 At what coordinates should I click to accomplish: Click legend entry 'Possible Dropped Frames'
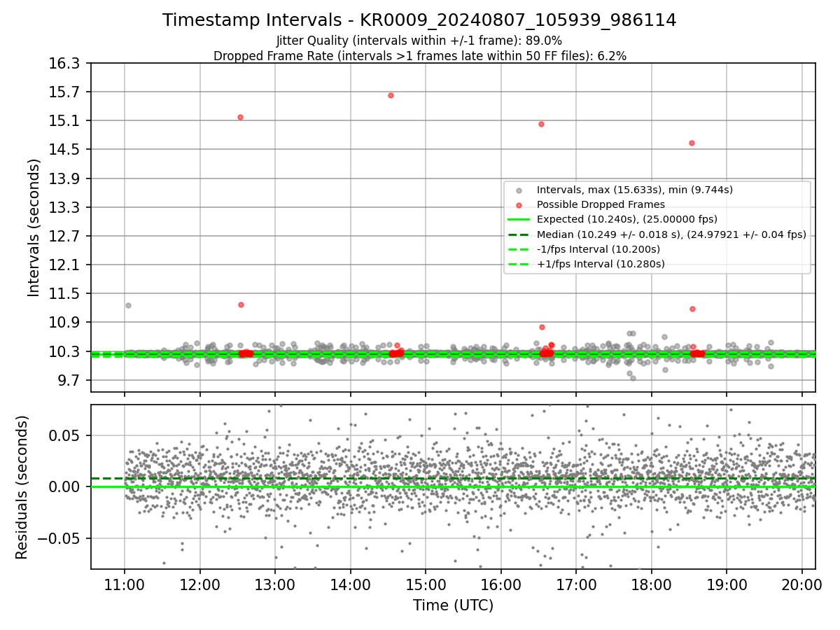point(601,204)
